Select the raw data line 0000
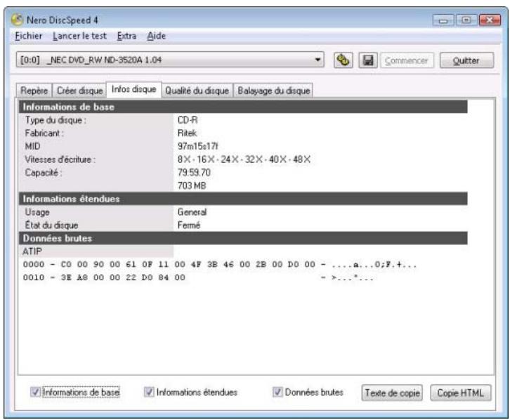Screen dimensions: 510x420 [x=220, y=264]
